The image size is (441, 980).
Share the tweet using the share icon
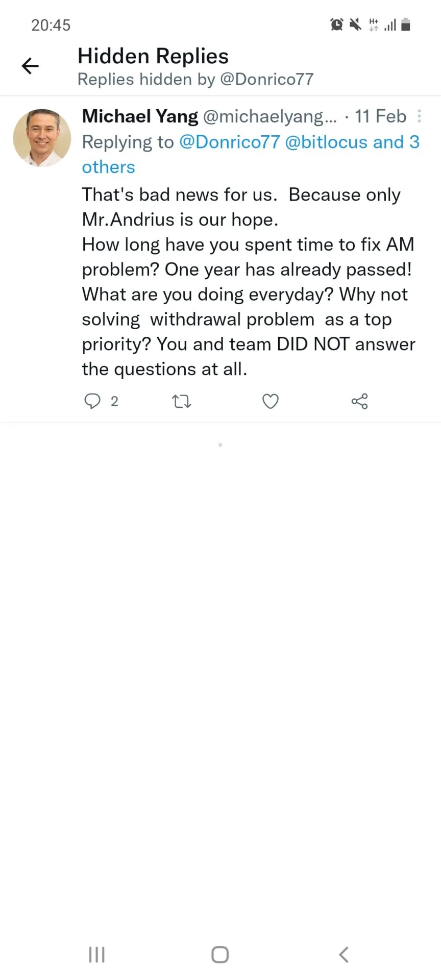pos(360,401)
